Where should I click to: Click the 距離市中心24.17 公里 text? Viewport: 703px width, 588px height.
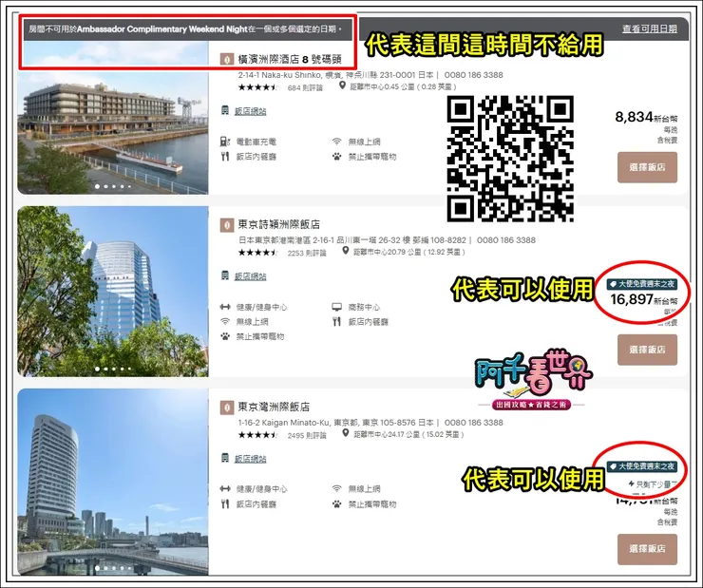[x=408, y=434]
